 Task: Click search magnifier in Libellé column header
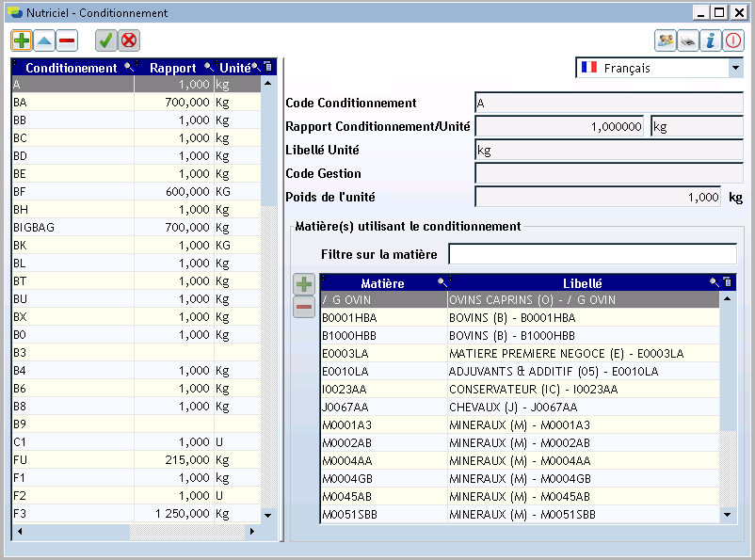(715, 282)
